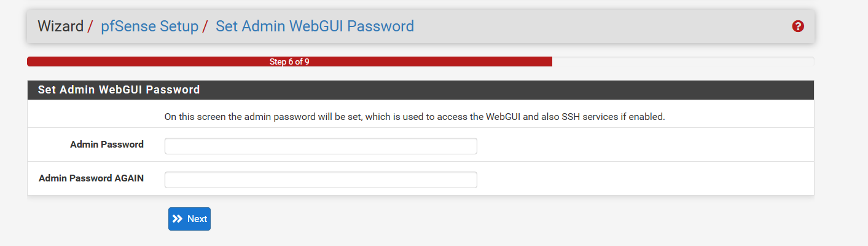
Task: Focus the Admin Password field
Action: (321, 146)
